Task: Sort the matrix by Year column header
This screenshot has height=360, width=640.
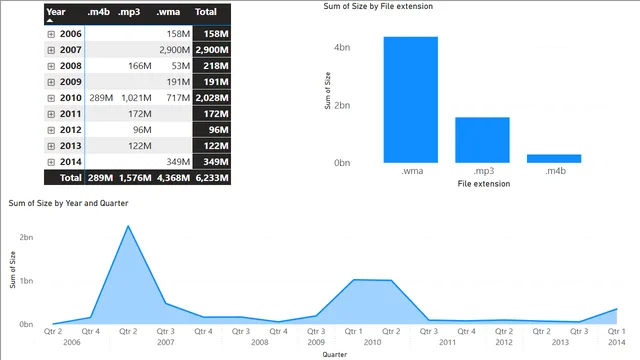Action: [x=56, y=12]
